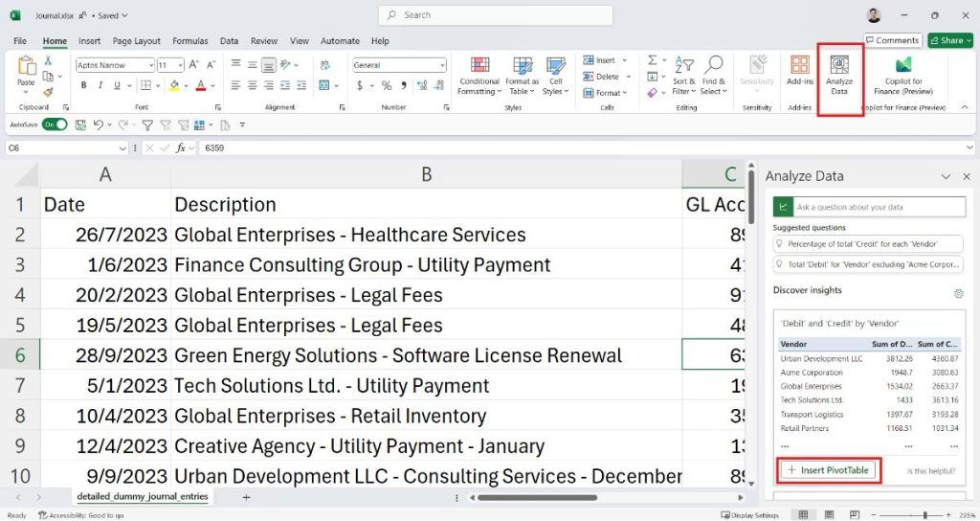Center text horizontally in cell
The image size is (980, 521).
(252, 85)
